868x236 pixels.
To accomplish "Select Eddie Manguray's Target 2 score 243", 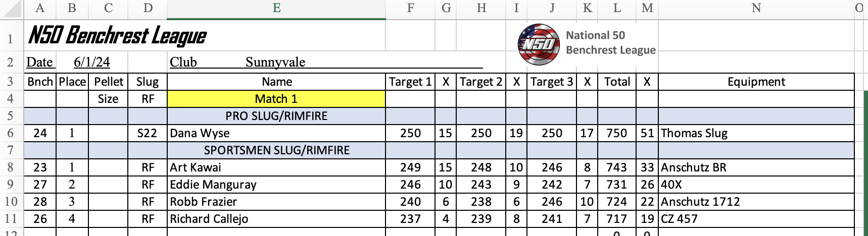I will point(481,185).
